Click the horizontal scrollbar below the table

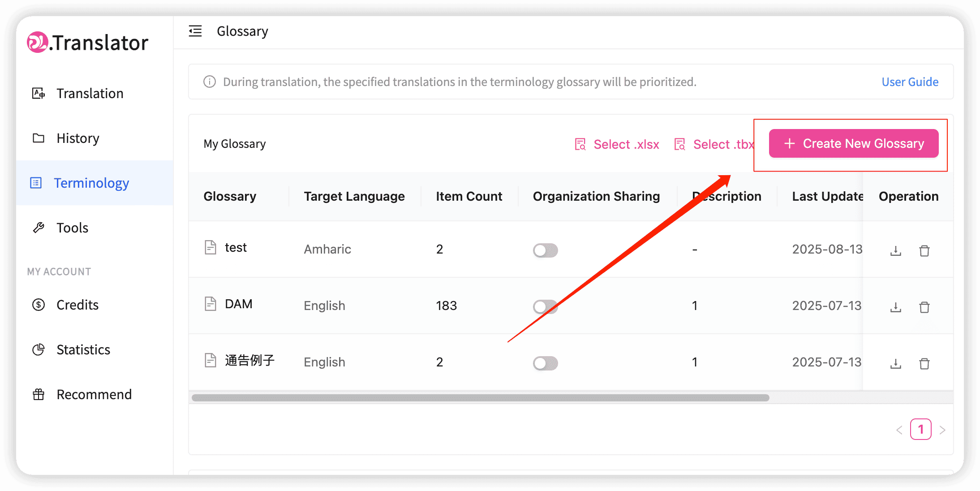point(479,397)
